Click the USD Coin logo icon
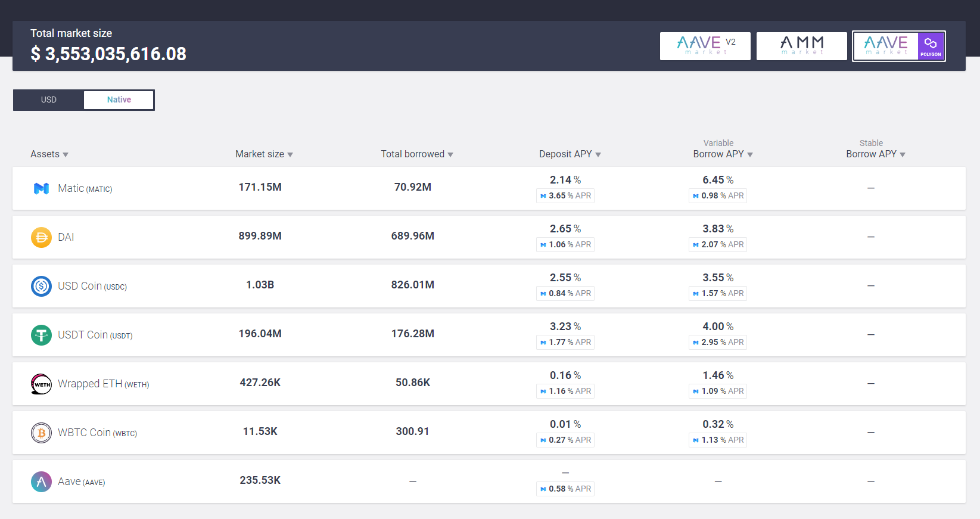The image size is (980, 519). (41, 286)
